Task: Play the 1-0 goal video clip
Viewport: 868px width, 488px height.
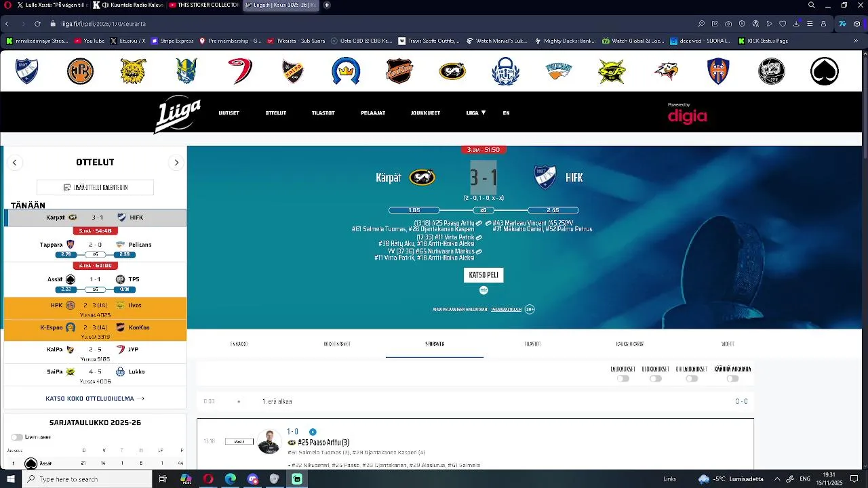Action: coord(313,432)
